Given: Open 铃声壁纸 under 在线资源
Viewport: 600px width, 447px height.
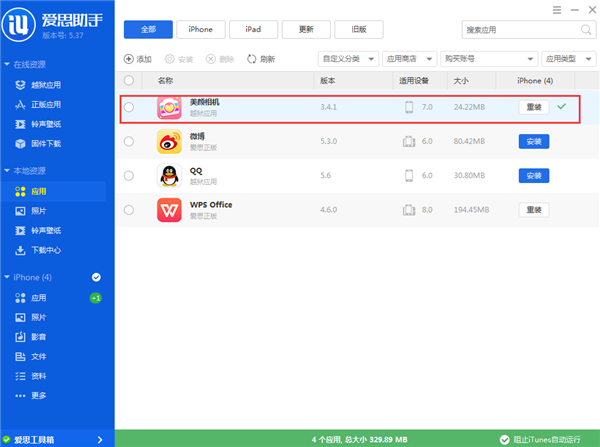Looking at the screenshot, I should click(x=46, y=124).
